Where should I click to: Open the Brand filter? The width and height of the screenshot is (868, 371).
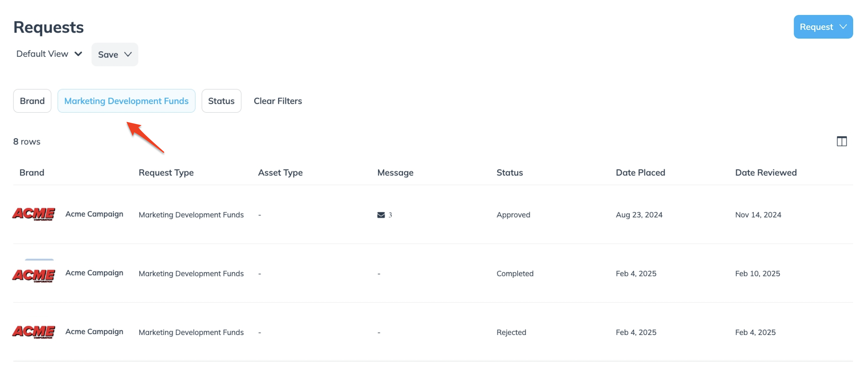[32, 101]
